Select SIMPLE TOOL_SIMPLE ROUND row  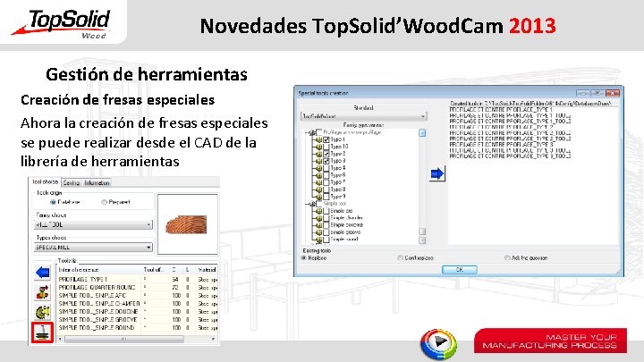[137, 327]
